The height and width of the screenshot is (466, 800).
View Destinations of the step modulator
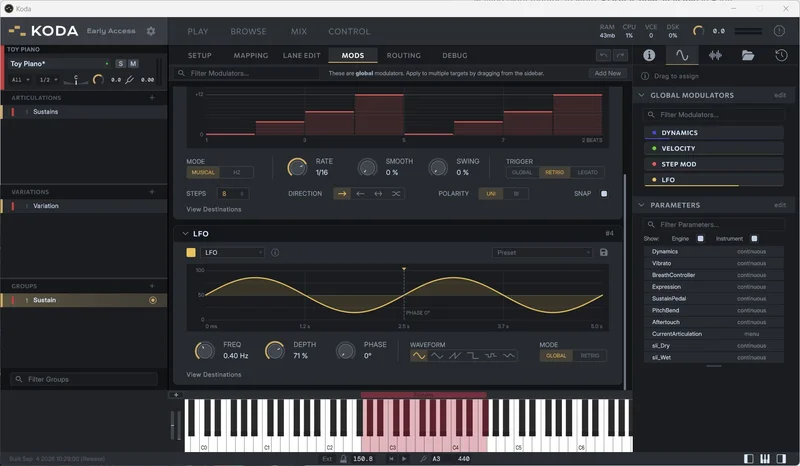point(214,209)
